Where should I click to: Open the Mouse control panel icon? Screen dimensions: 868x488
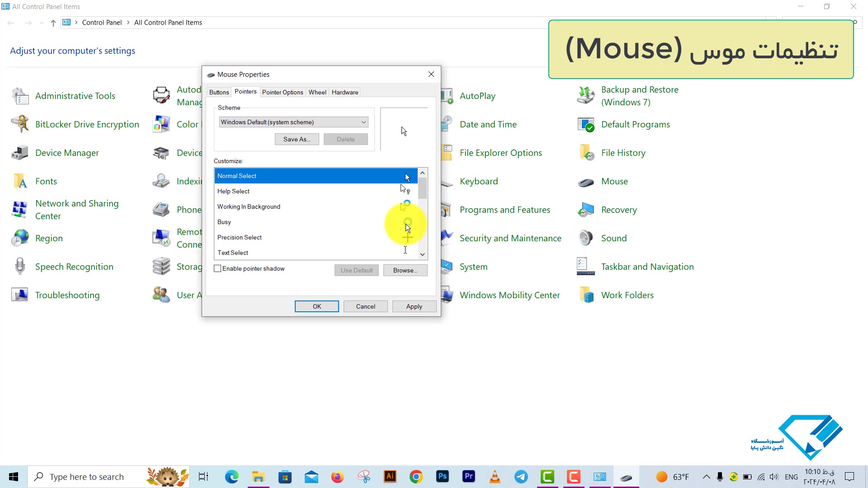tap(586, 182)
